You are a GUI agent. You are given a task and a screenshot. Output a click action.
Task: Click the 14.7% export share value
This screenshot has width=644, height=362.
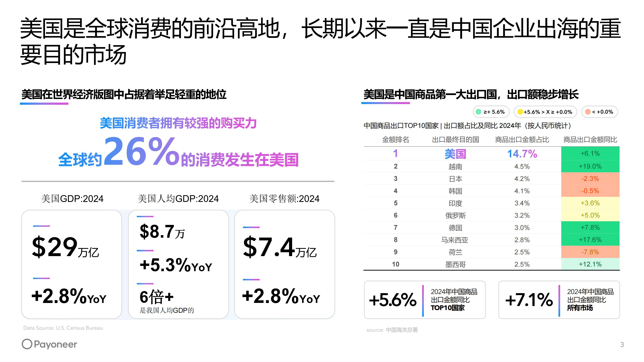click(522, 154)
